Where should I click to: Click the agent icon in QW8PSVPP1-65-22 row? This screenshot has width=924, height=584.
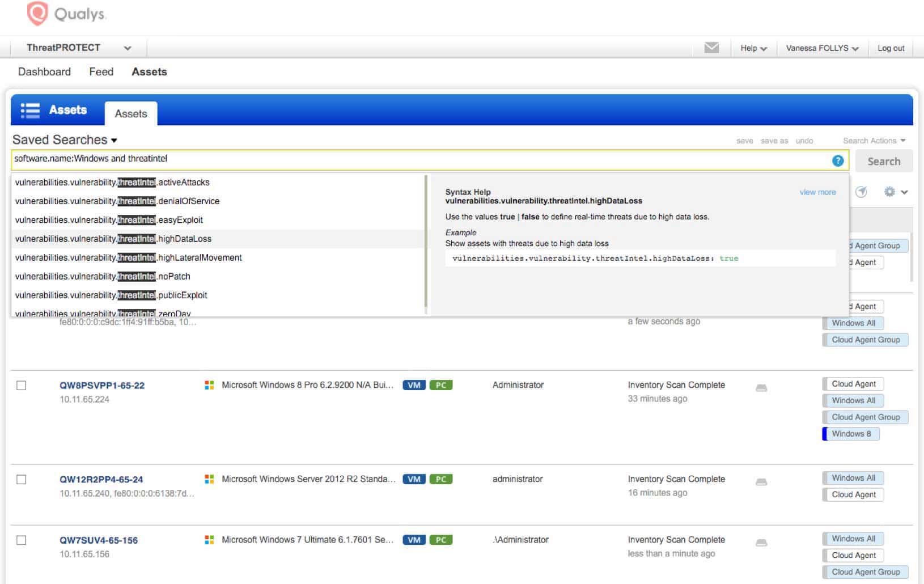761,388
